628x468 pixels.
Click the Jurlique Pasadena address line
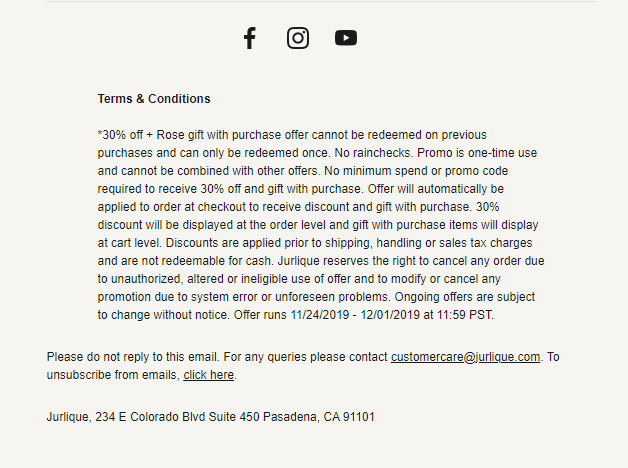[x=211, y=417]
